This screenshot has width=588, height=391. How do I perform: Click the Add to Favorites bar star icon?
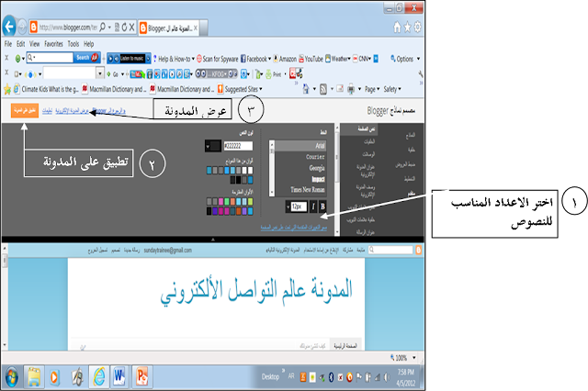7,89
